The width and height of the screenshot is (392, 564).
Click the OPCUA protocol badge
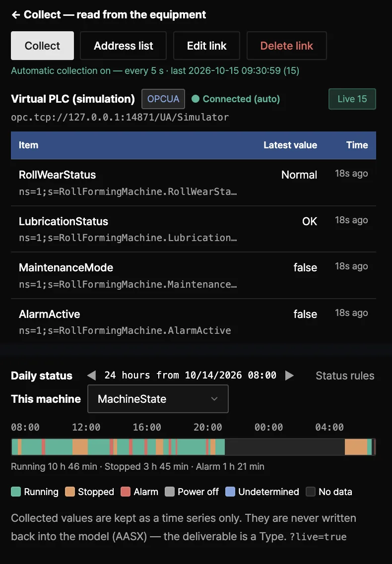(163, 99)
